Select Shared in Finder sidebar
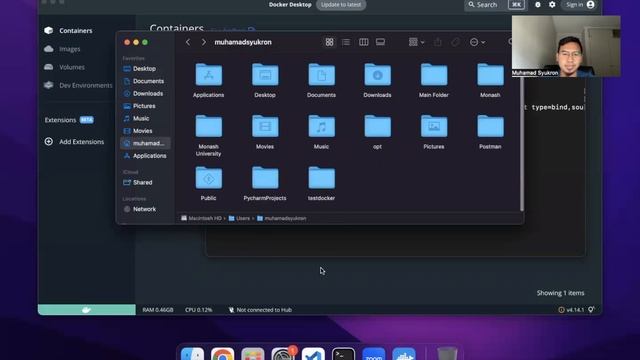The width and height of the screenshot is (640, 360). [x=145, y=182]
